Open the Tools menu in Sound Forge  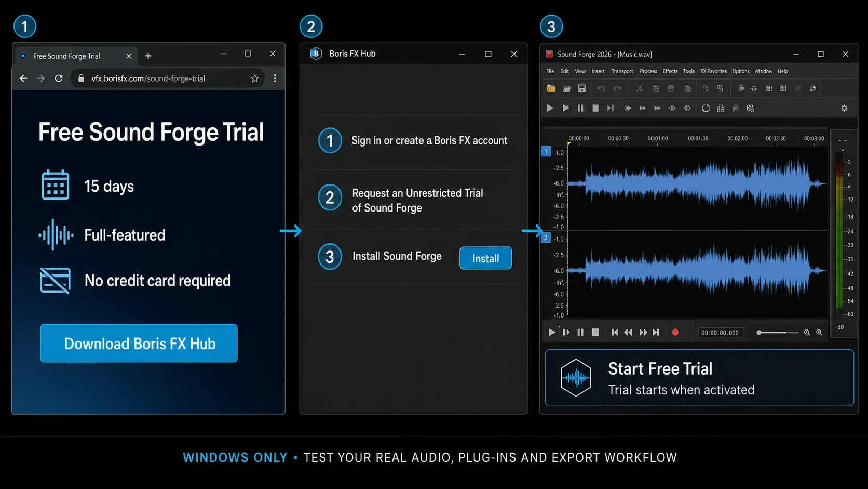pyautogui.click(x=689, y=71)
